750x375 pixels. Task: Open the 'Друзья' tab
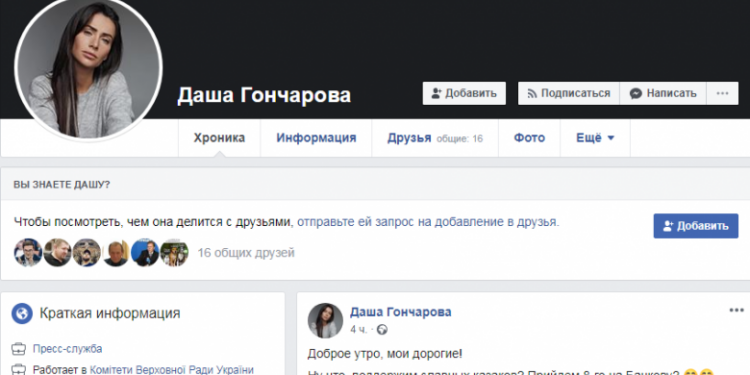(435, 138)
